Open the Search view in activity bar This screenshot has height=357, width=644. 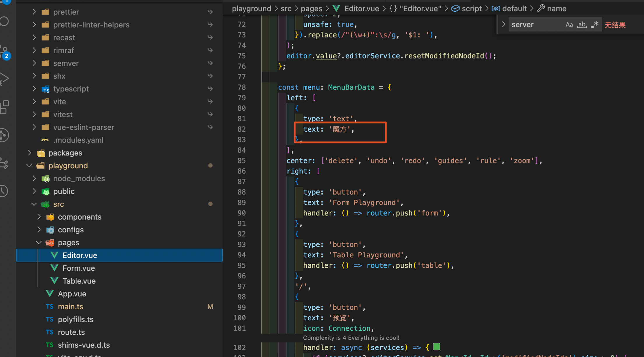[x=4, y=22]
